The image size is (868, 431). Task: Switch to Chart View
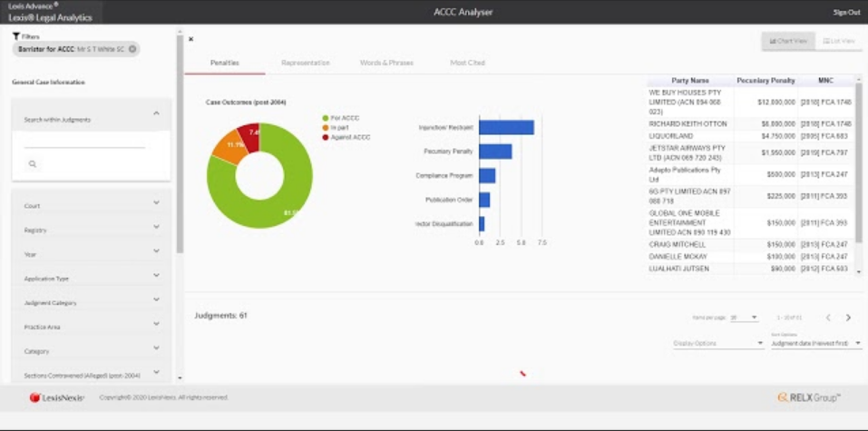(x=788, y=41)
